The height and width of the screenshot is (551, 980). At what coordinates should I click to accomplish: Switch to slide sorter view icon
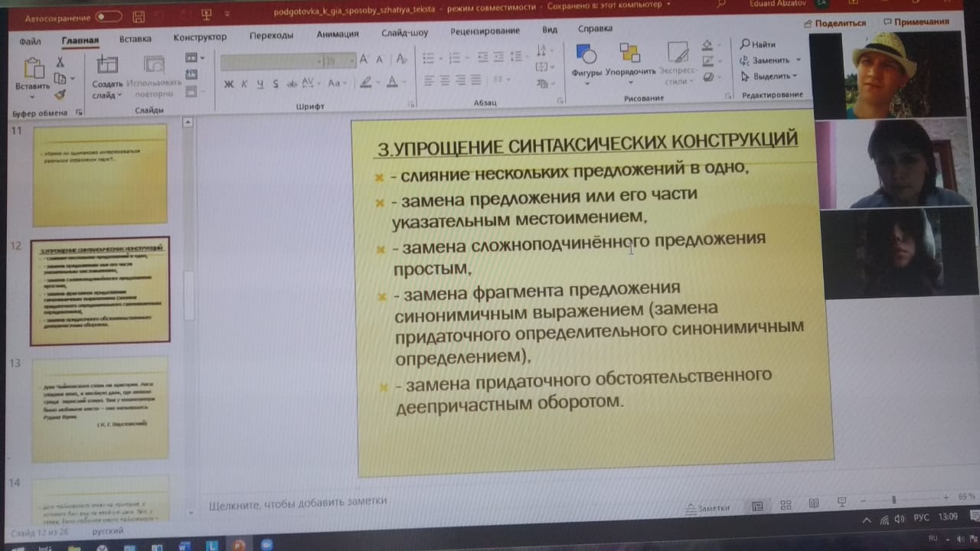pos(786,505)
